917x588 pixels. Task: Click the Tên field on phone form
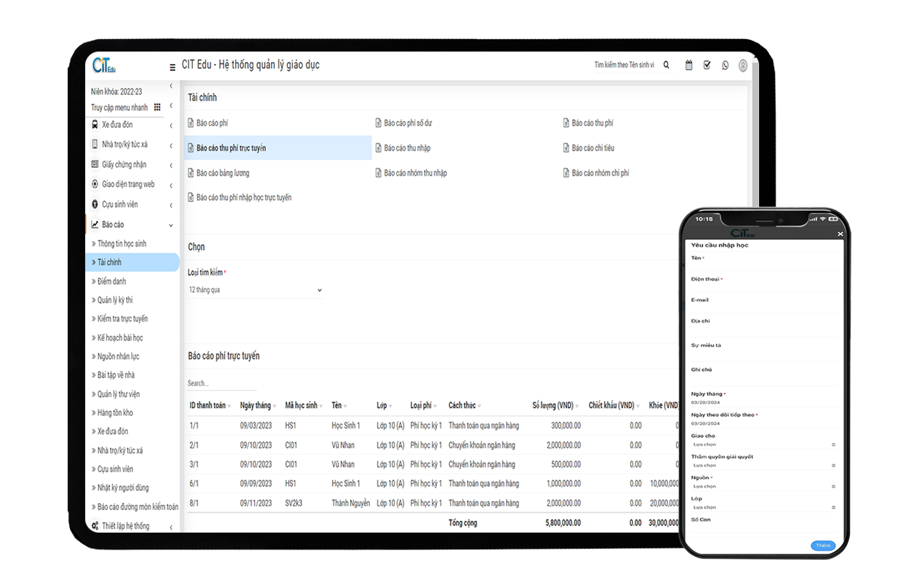(x=763, y=266)
